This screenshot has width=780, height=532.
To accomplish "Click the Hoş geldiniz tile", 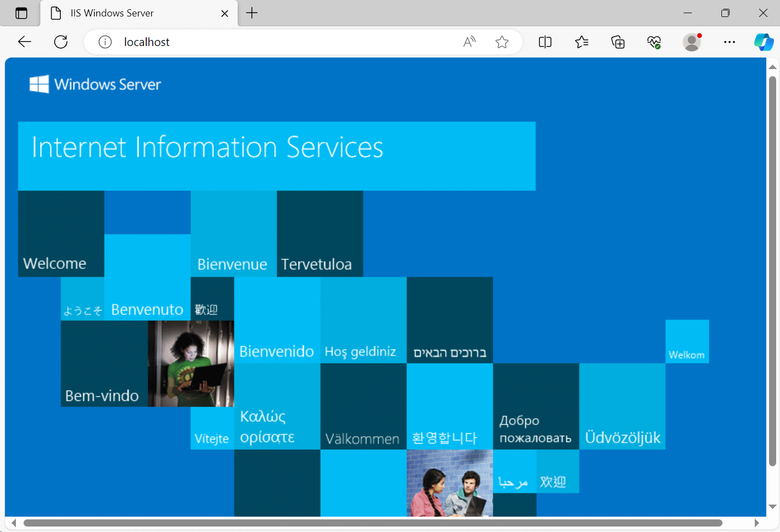I will pyautogui.click(x=363, y=320).
